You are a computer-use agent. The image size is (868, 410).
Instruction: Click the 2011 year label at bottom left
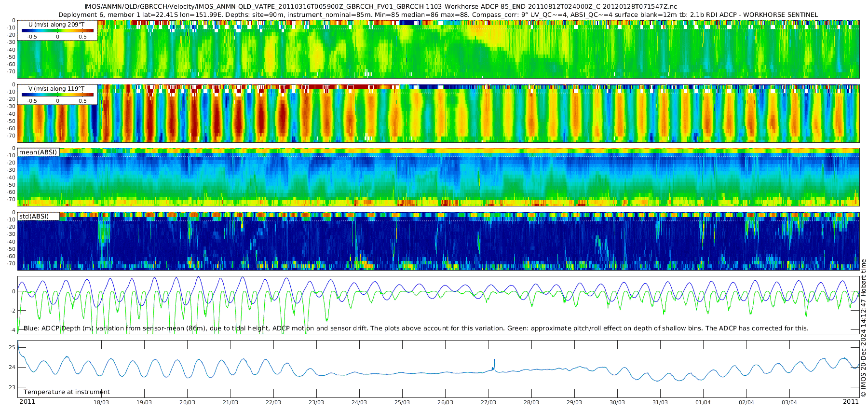[x=27, y=402]
